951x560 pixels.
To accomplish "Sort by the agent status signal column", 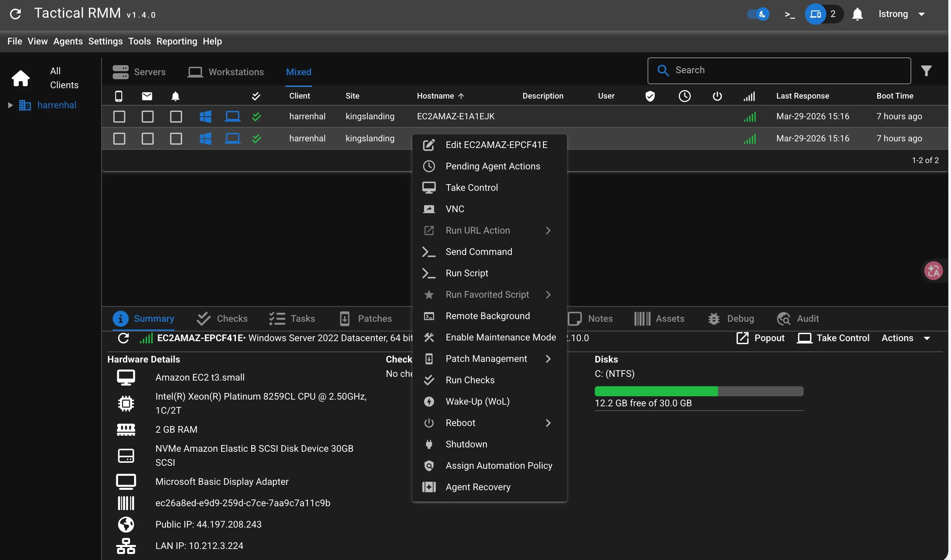I will pos(750,96).
